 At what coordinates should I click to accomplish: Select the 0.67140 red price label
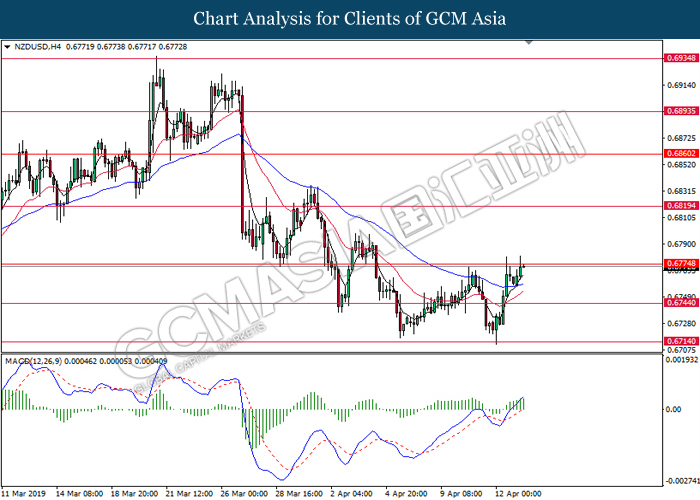681,341
